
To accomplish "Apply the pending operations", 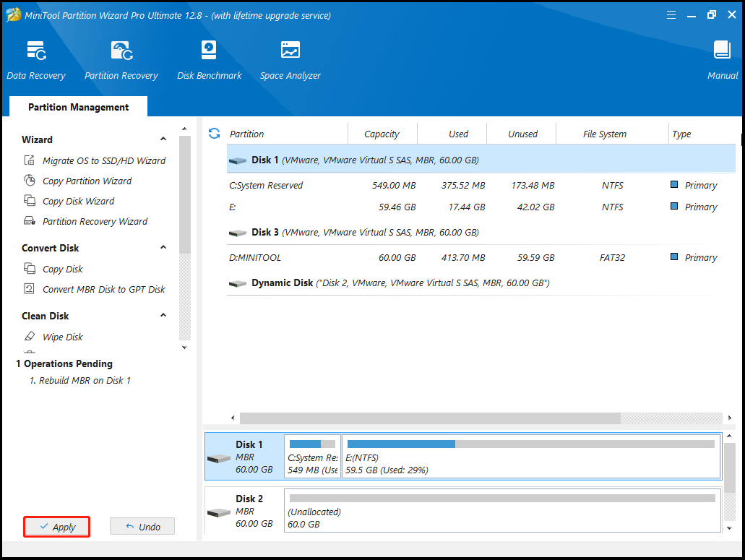I will click(57, 527).
